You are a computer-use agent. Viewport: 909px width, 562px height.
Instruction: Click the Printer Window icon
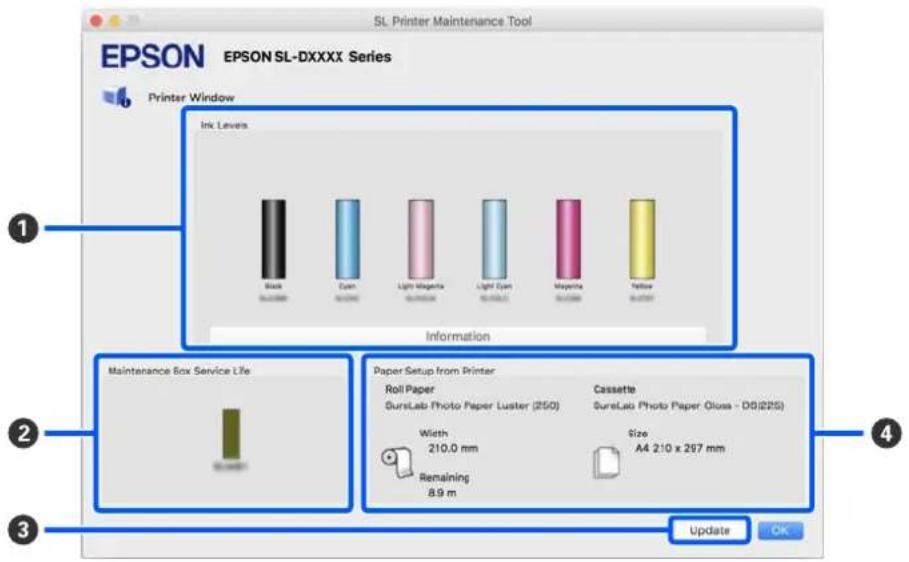[x=117, y=97]
